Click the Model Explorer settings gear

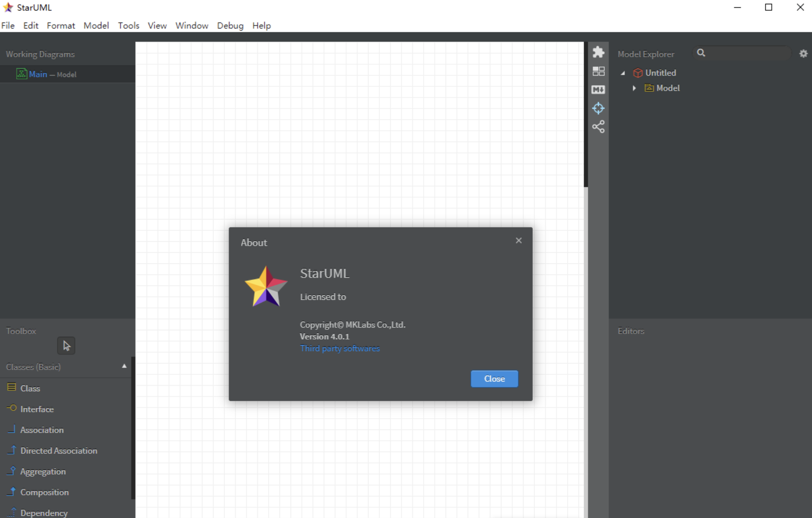point(803,54)
